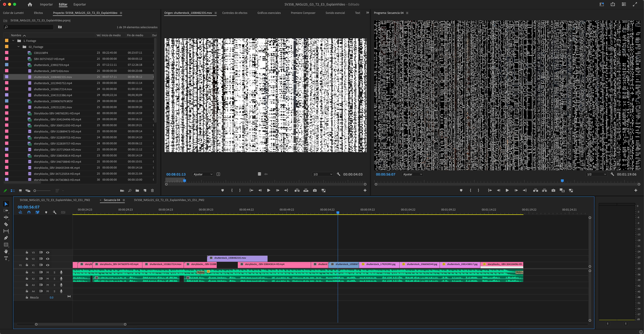Play the Program monitor sequence
The height and width of the screenshot is (334, 644).
507,190
